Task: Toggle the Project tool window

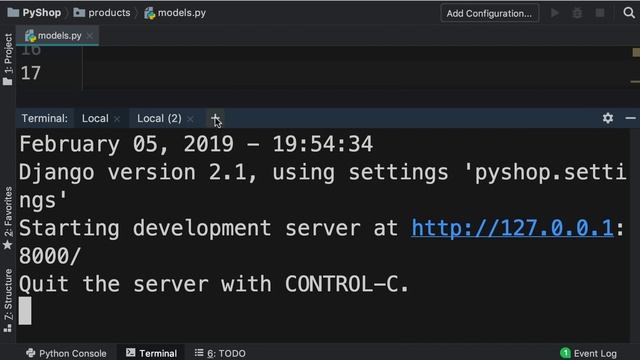Action: pos(8,60)
